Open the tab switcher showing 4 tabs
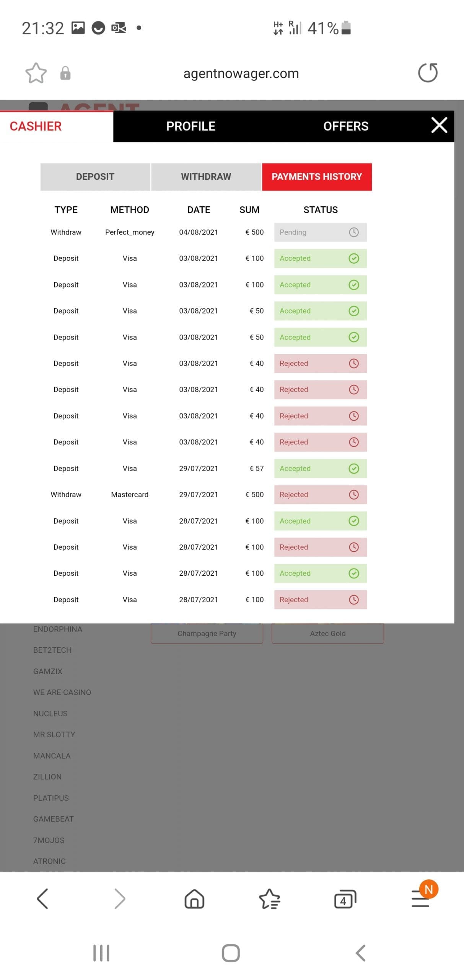 click(345, 898)
